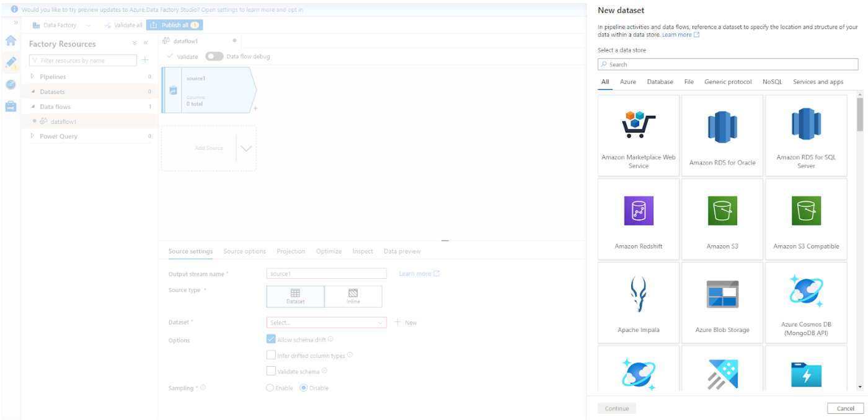Screen dimensions: 868x420
Task: Switch to File data store tab
Action: (x=689, y=82)
